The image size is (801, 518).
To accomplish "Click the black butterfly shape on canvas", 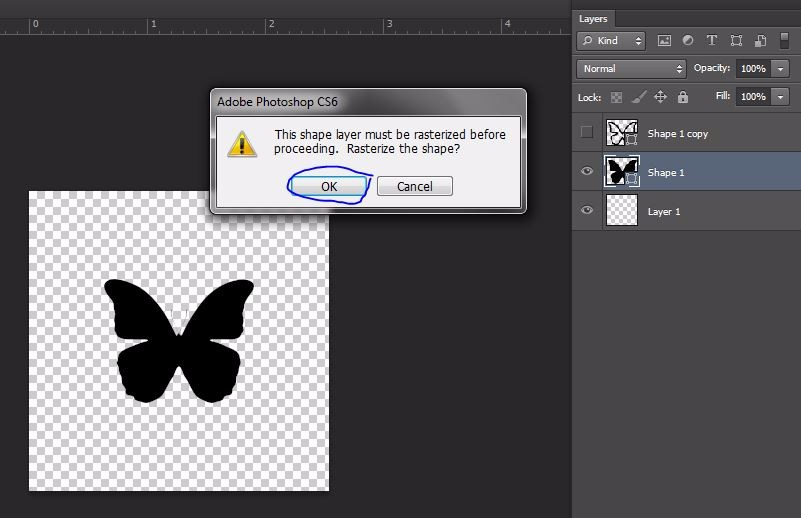I will (x=179, y=341).
